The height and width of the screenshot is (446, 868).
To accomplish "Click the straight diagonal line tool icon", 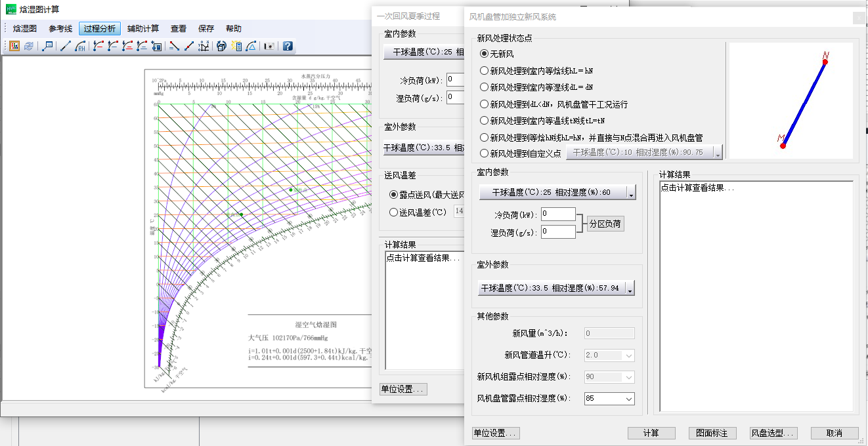I will click(x=65, y=47).
